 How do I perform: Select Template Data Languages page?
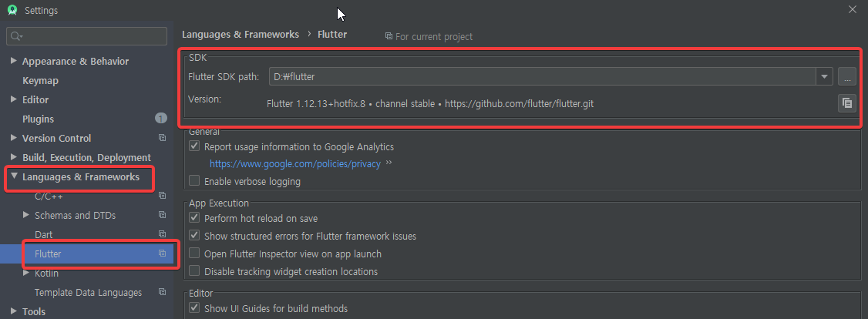(x=88, y=293)
